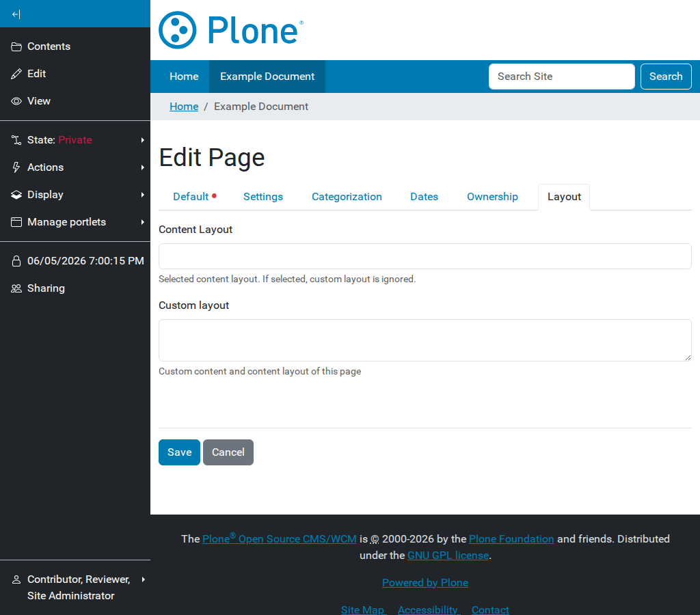Expand the Display submenu arrow
The height and width of the screenshot is (615, 700).
coord(142,195)
